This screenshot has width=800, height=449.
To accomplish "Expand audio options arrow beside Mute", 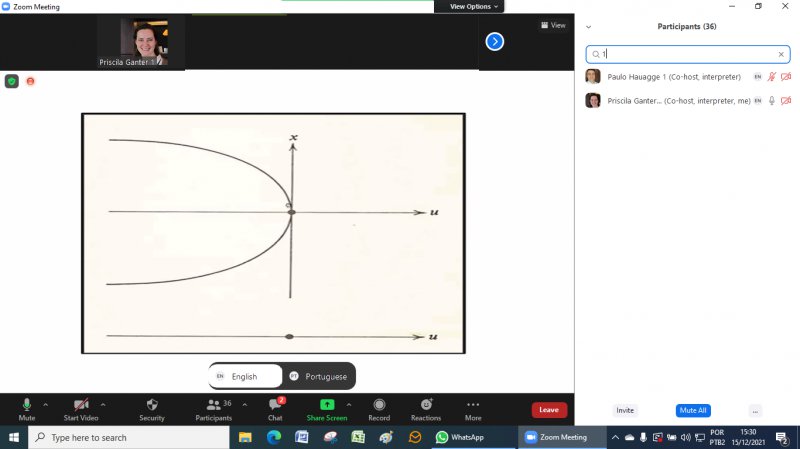I will (x=45, y=404).
